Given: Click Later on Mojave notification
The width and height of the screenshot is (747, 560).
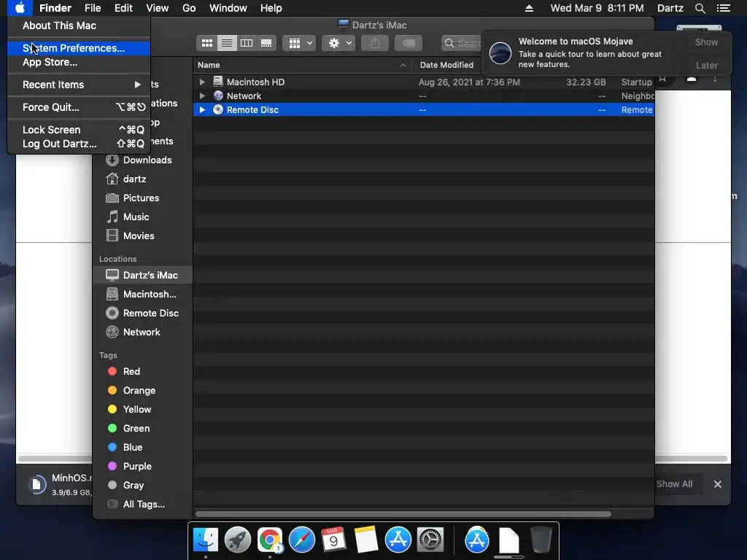Looking at the screenshot, I should pos(706,65).
